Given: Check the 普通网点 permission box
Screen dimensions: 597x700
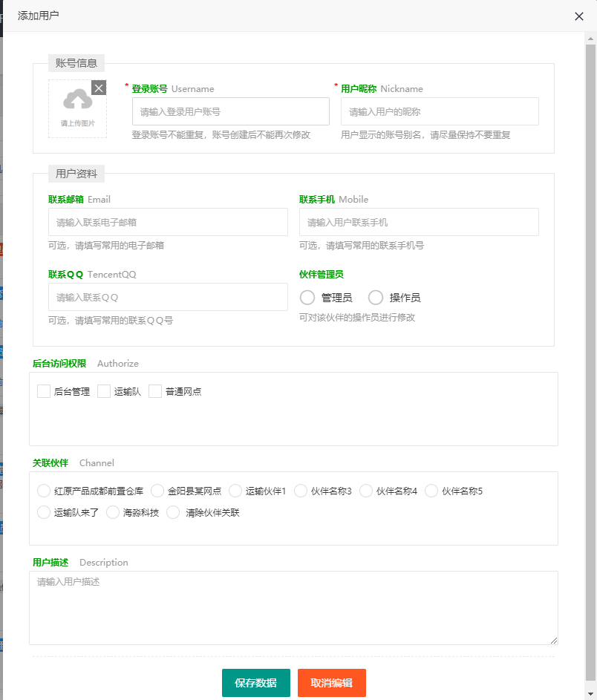Looking at the screenshot, I should [155, 391].
